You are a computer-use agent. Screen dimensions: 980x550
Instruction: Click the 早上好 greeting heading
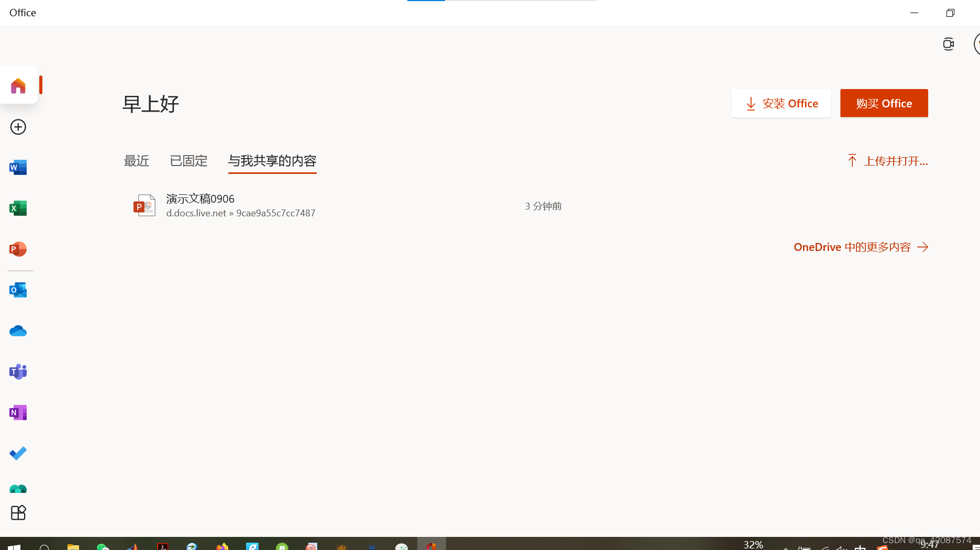tap(151, 104)
